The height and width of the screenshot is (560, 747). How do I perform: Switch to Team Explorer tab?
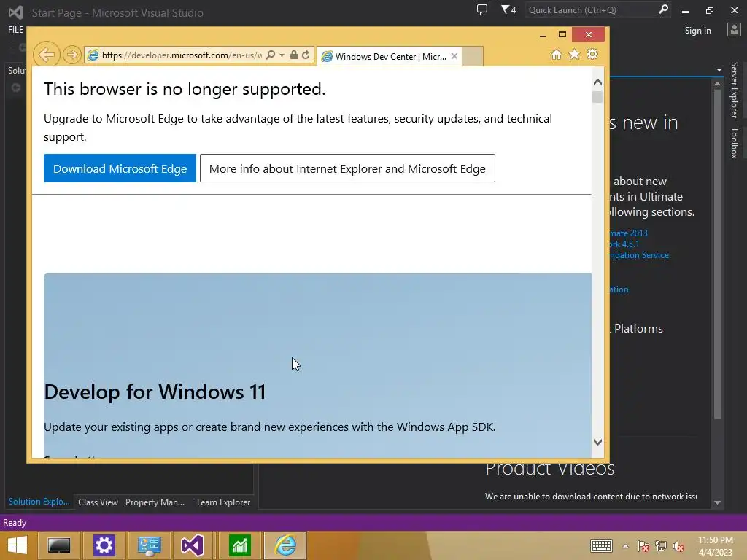[222, 502]
